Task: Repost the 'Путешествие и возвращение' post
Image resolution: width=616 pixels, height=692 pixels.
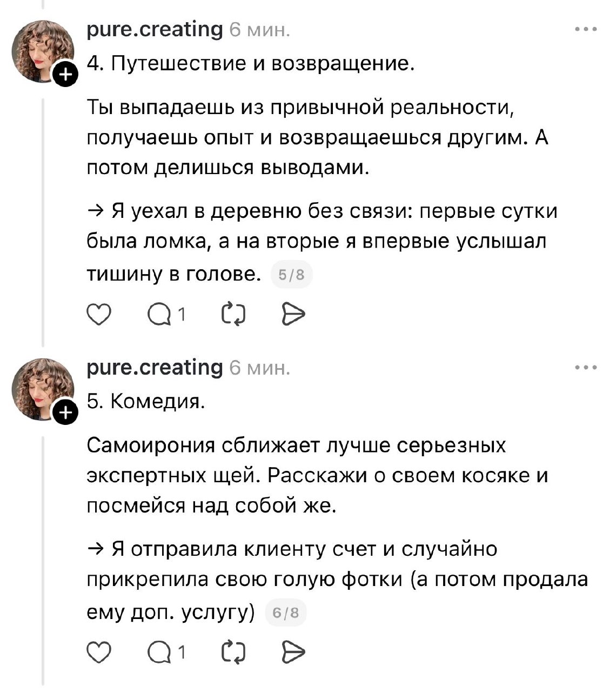Action: [x=234, y=314]
